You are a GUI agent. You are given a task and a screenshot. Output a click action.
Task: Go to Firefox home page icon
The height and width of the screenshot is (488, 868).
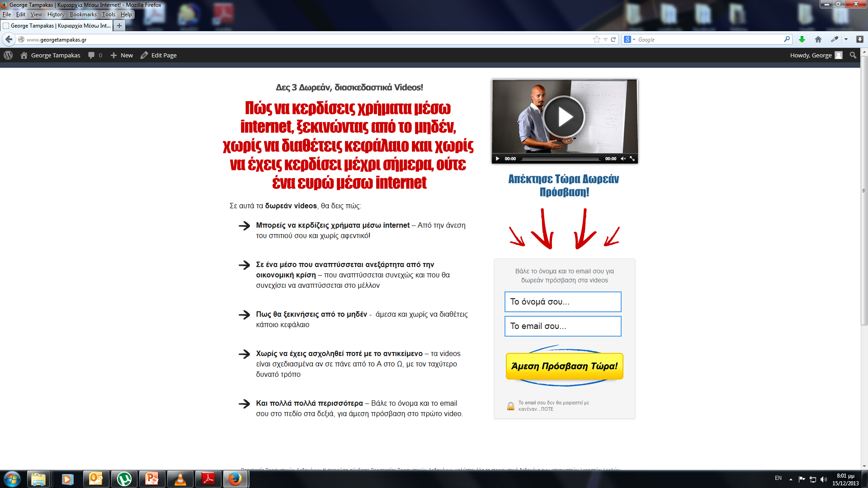coord(818,39)
